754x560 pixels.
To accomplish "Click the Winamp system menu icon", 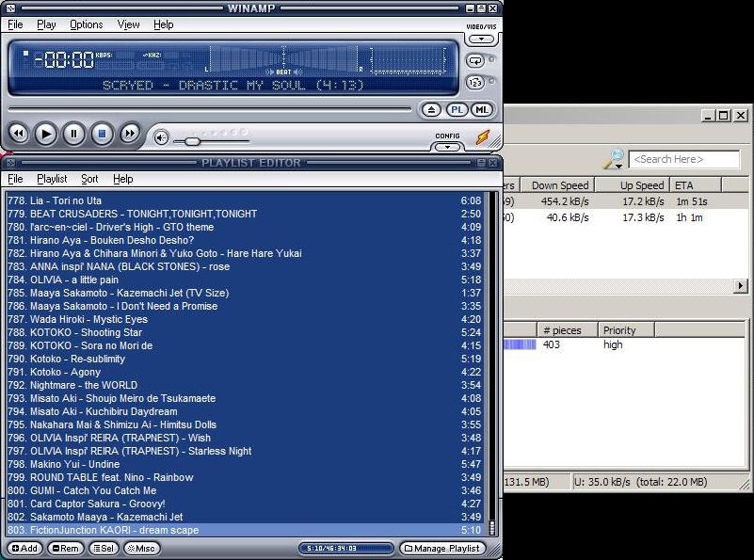I will click(x=9, y=8).
